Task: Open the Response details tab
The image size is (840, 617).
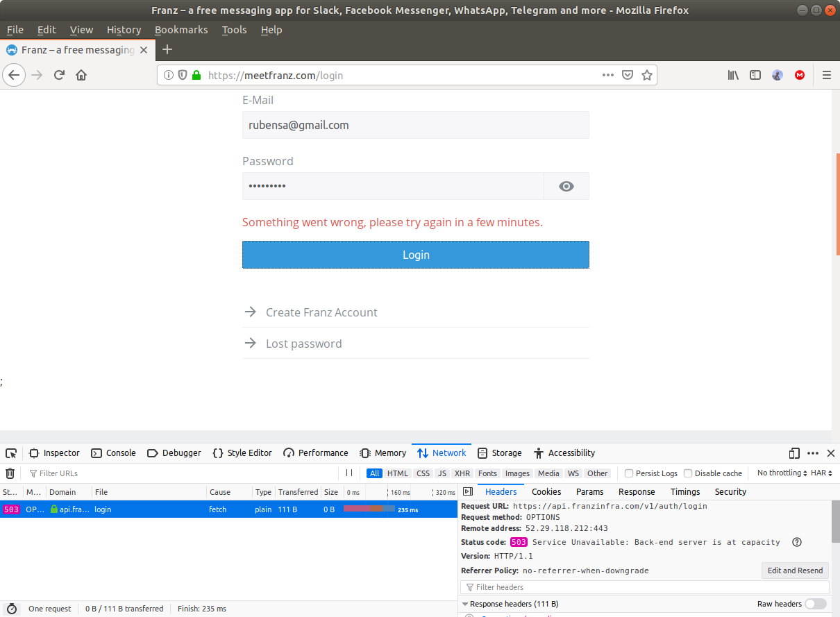Action: tap(637, 491)
